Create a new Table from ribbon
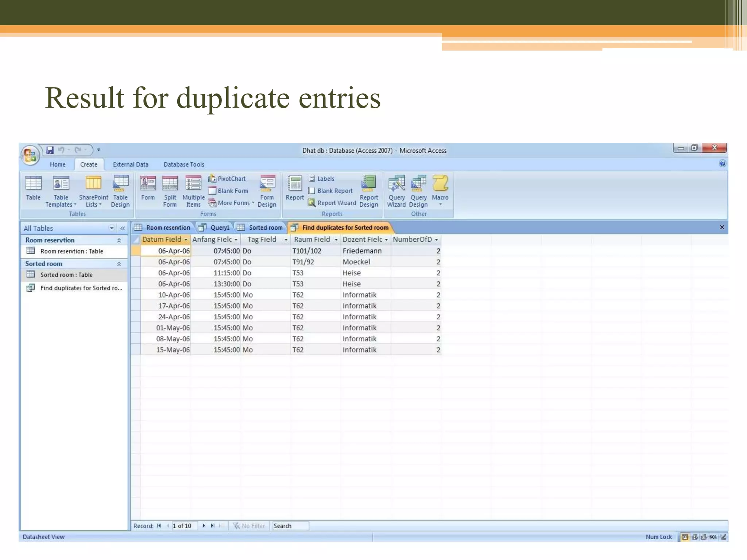The image size is (747, 560). 33,188
